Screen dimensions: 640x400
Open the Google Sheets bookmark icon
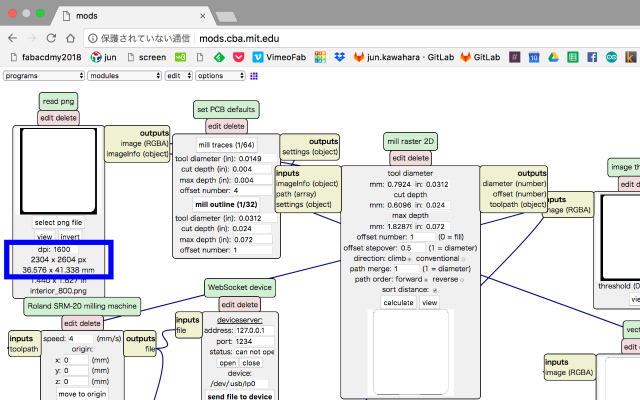573,57
